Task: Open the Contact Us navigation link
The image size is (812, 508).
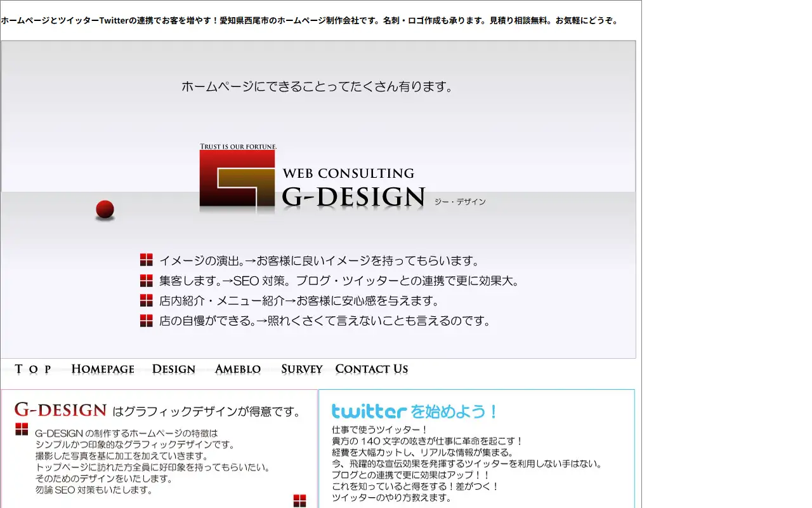Action: coord(372,369)
